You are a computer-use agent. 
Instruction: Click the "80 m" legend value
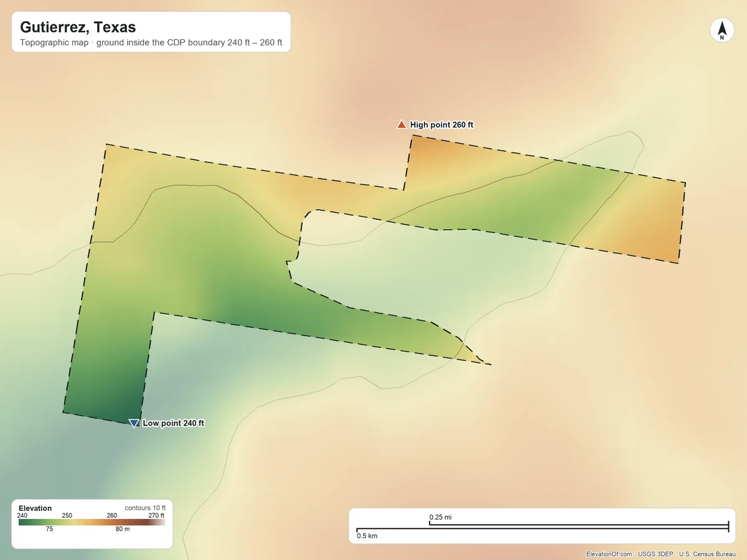(123, 529)
